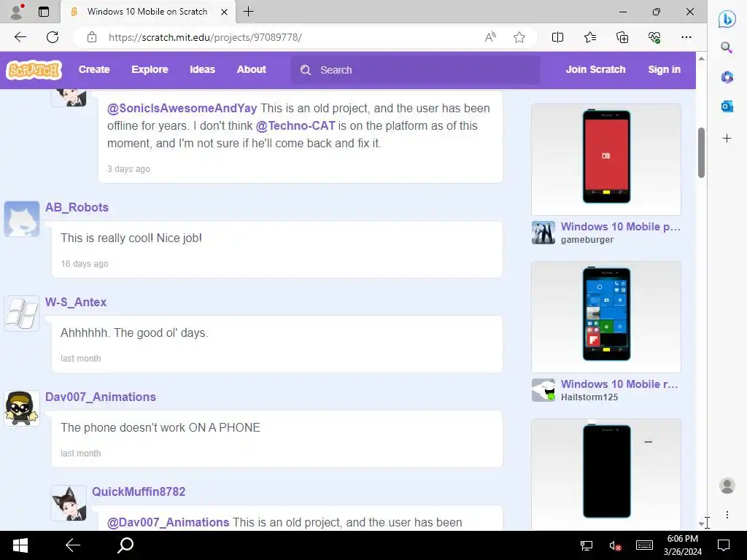The height and width of the screenshot is (560, 747).
Task: Click the address bar URL
Action: tap(205, 37)
